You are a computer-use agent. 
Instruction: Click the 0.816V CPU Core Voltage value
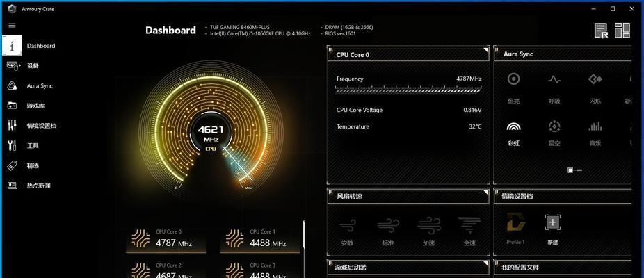472,110
